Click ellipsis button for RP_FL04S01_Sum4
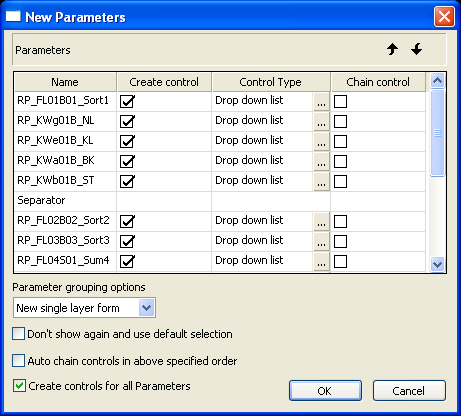The image size is (461, 416). (321, 261)
